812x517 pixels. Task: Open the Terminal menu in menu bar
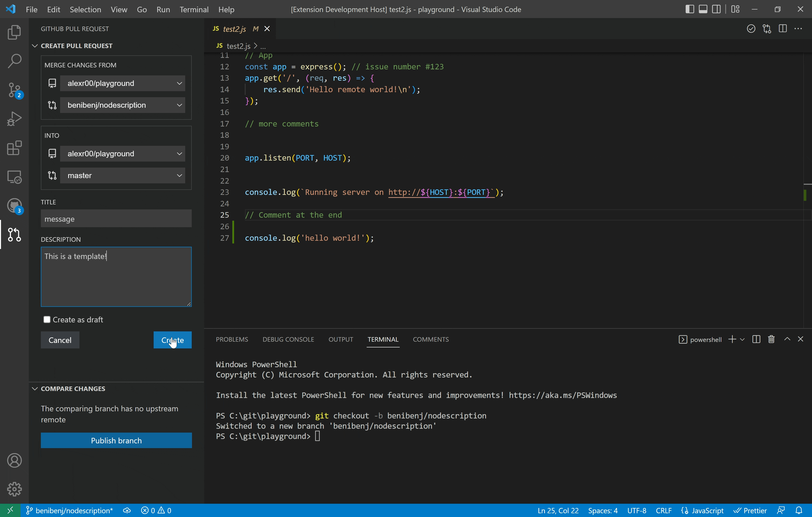tap(193, 10)
